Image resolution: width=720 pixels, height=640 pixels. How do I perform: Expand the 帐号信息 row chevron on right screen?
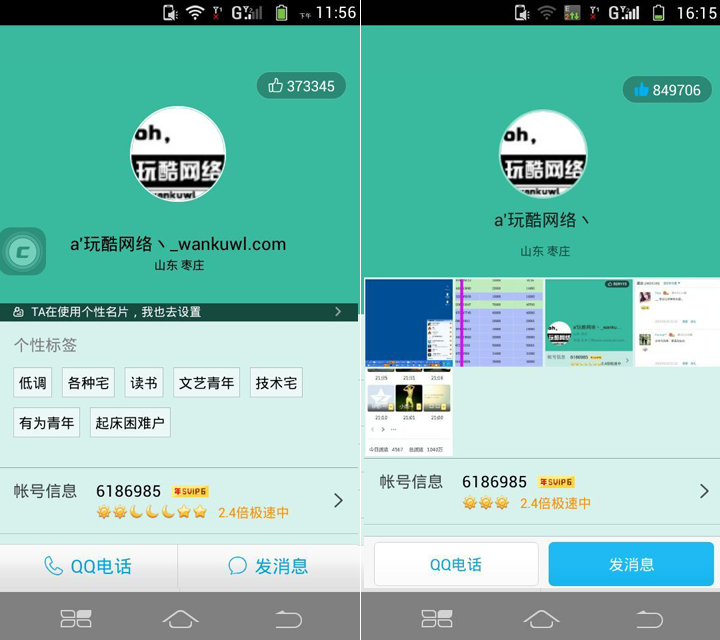tap(703, 491)
